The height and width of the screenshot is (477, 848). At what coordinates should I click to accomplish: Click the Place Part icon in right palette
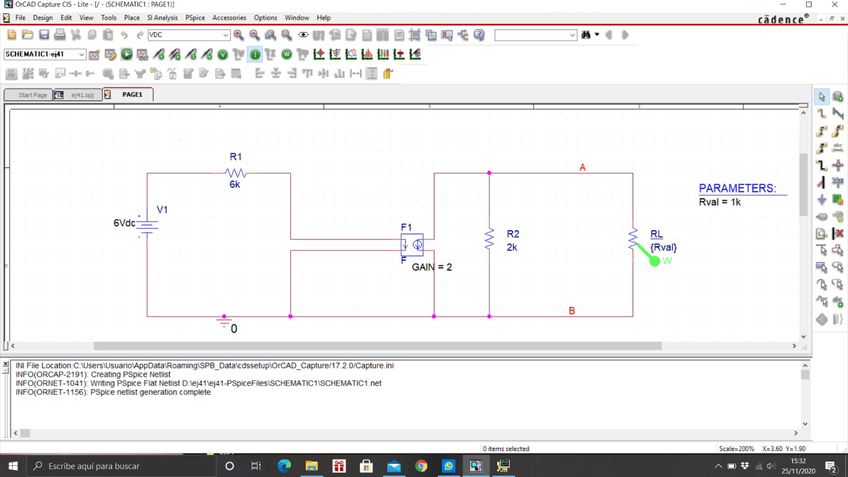tap(838, 97)
